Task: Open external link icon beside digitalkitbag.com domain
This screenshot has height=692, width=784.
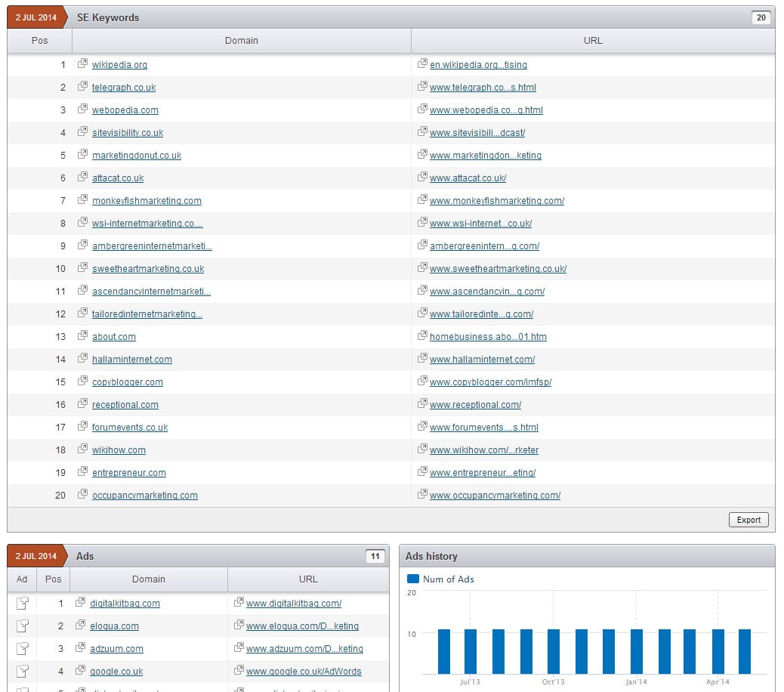Action: (x=81, y=602)
